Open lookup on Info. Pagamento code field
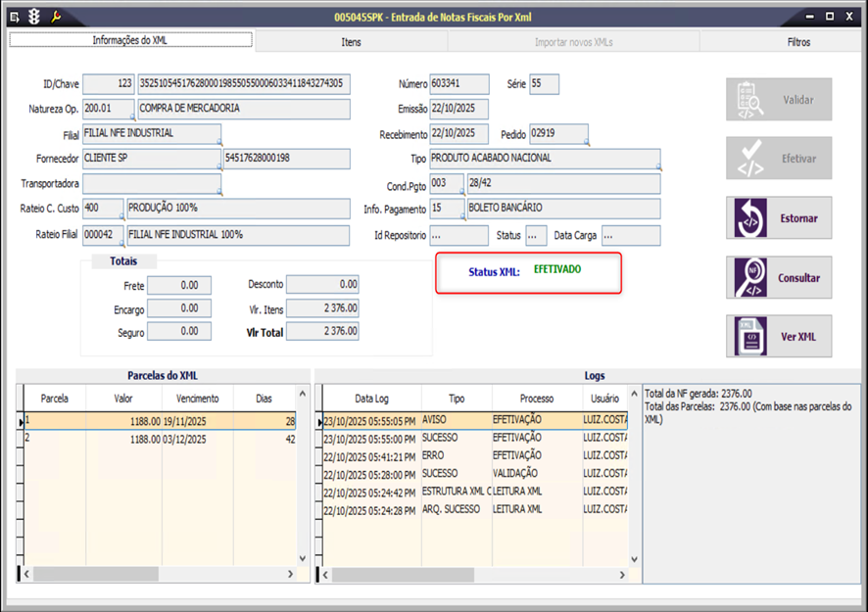 (x=462, y=217)
